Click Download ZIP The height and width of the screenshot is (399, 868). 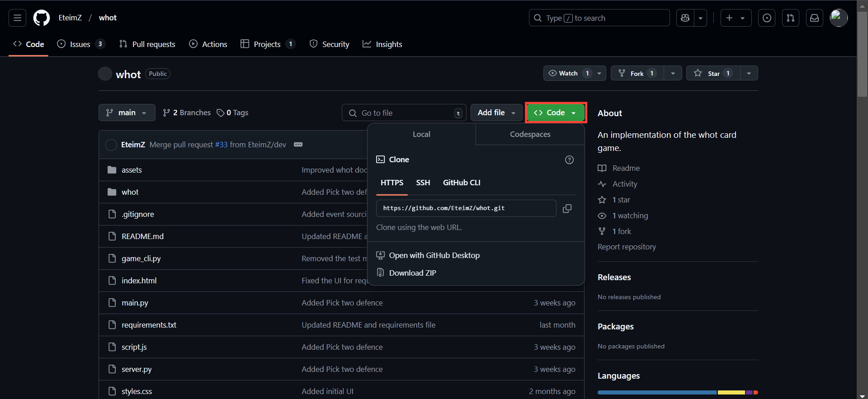point(413,273)
